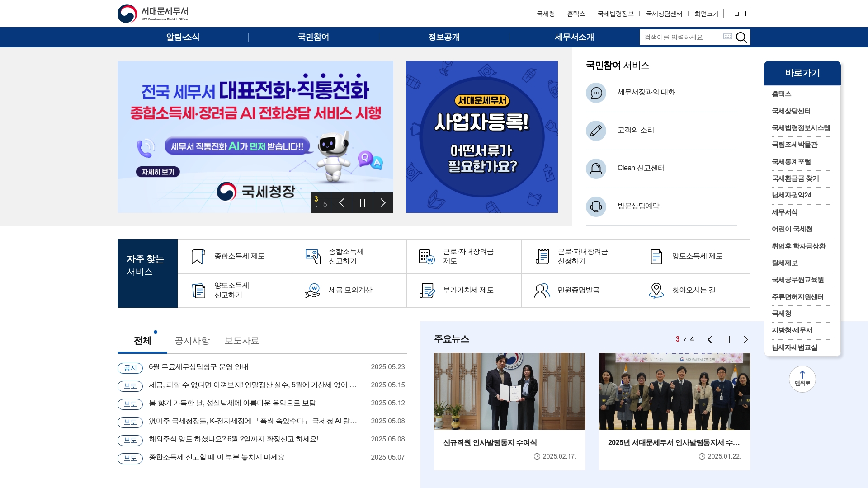Viewport: 868px width, 488px height.
Task: Decrease screen size with minus button
Action: click(x=727, y=14)
